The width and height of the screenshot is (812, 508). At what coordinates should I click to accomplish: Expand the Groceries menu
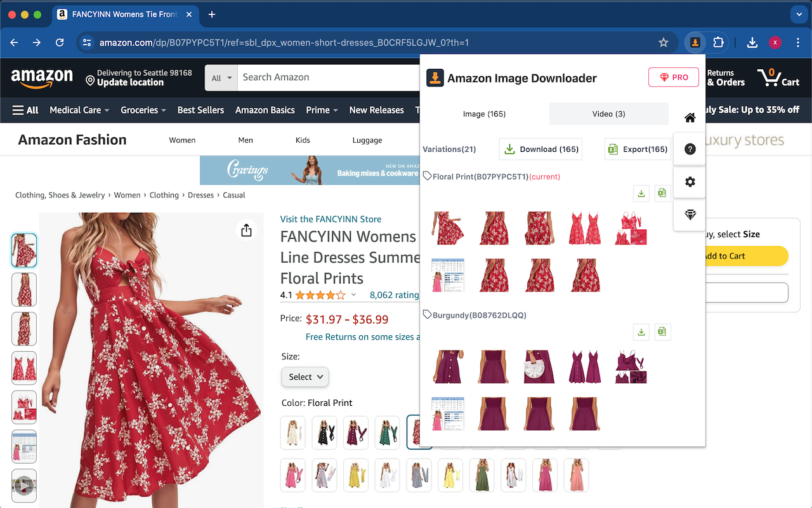pos(143,110)
